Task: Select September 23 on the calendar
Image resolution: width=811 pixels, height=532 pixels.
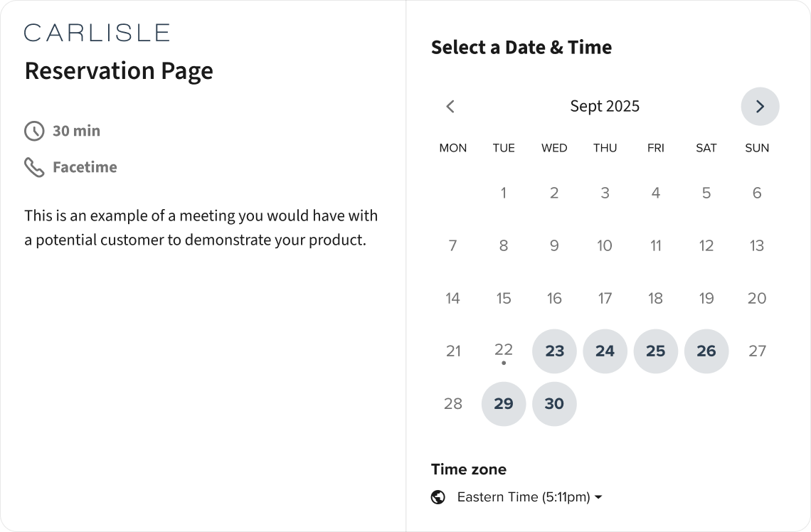Action: point(554,351)
